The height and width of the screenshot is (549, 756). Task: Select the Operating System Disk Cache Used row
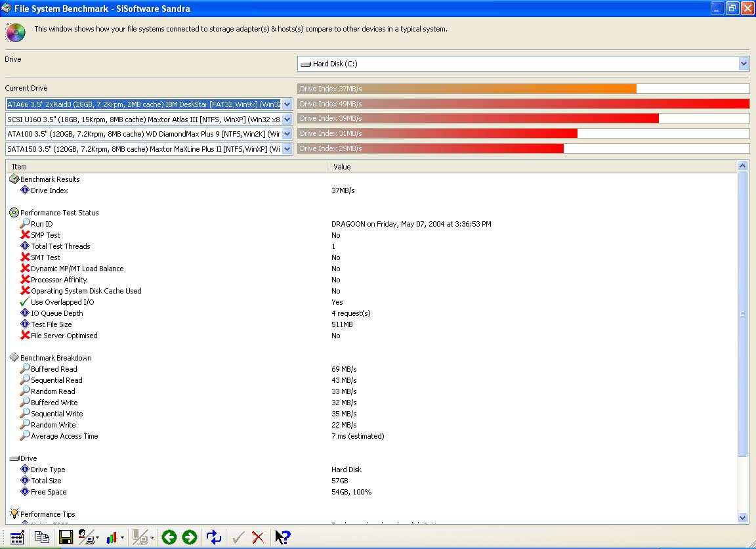click(x=371, y=291)
